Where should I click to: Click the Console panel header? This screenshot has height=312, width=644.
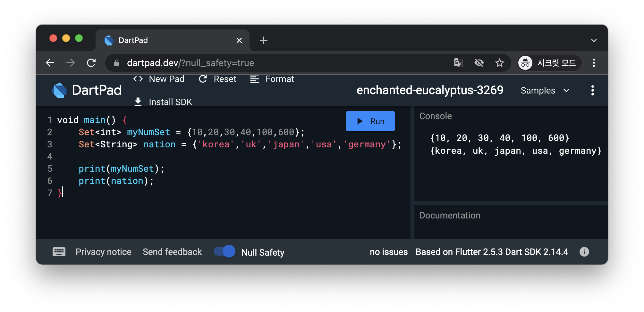coord(436,116)
